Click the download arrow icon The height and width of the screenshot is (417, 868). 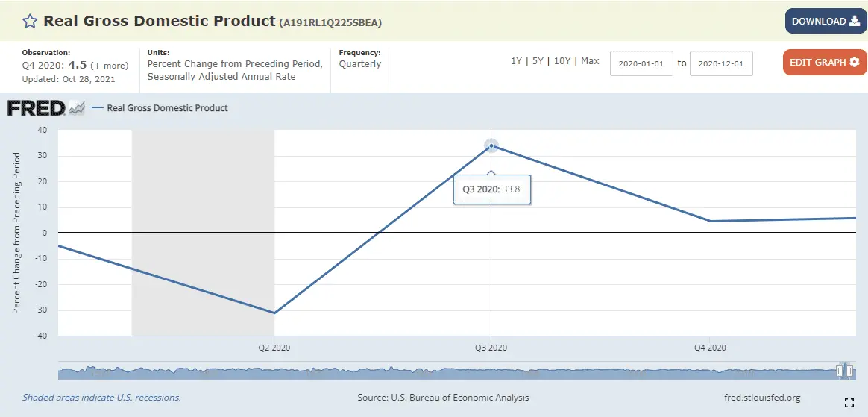click(x=854, y=21)
